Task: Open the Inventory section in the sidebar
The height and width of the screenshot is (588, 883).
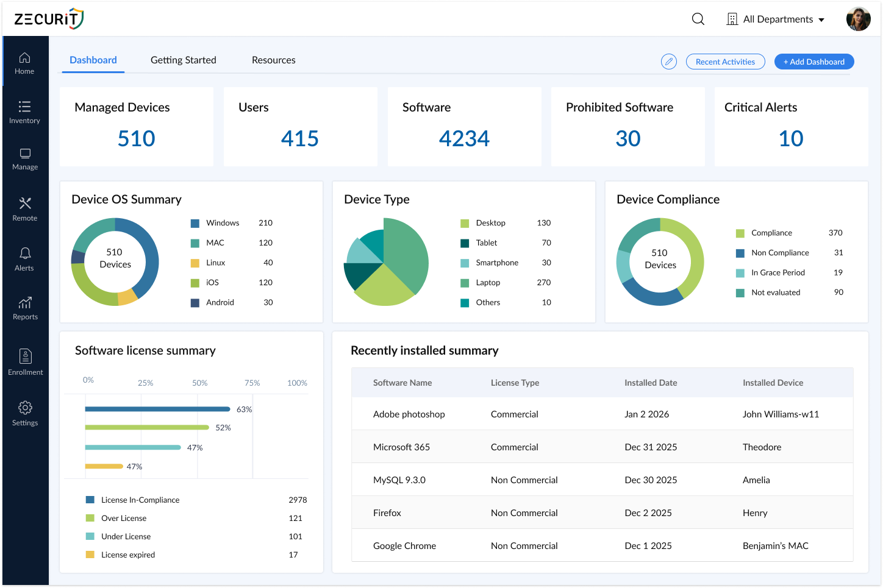Action: [25, 112]
